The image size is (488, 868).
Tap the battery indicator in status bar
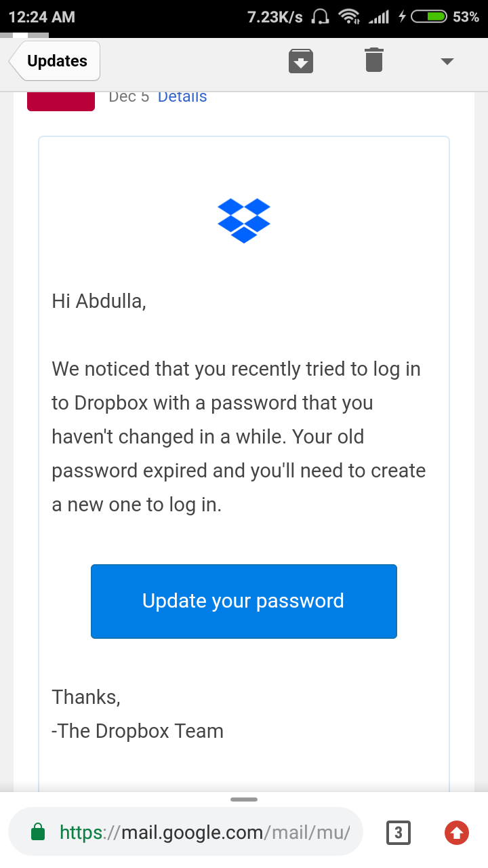tap(428, 17)
